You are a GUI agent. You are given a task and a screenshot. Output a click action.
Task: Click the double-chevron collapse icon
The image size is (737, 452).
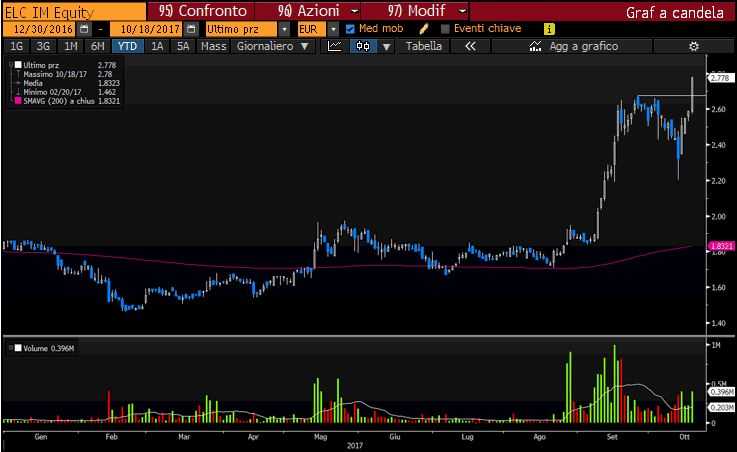point(470,46)
